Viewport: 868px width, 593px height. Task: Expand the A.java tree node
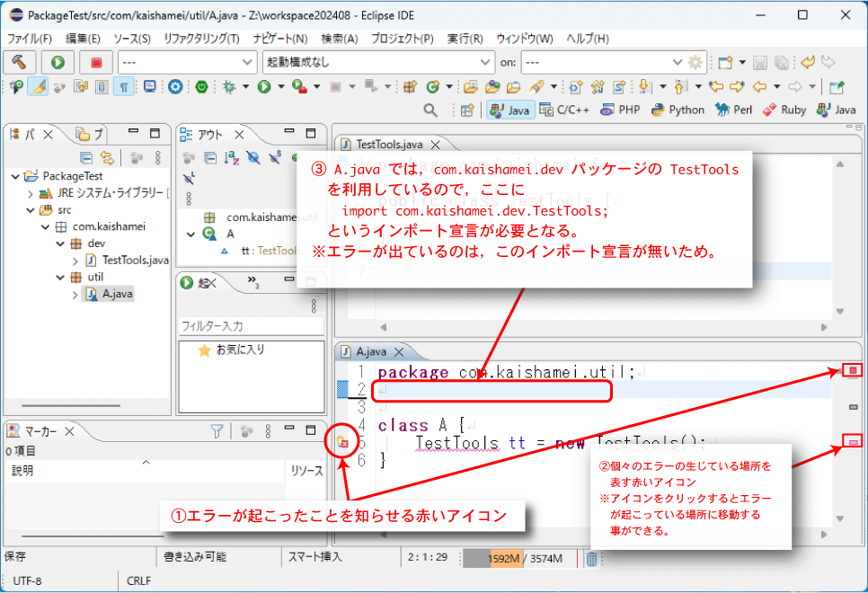pyautogui.click(x=75, y=295)
